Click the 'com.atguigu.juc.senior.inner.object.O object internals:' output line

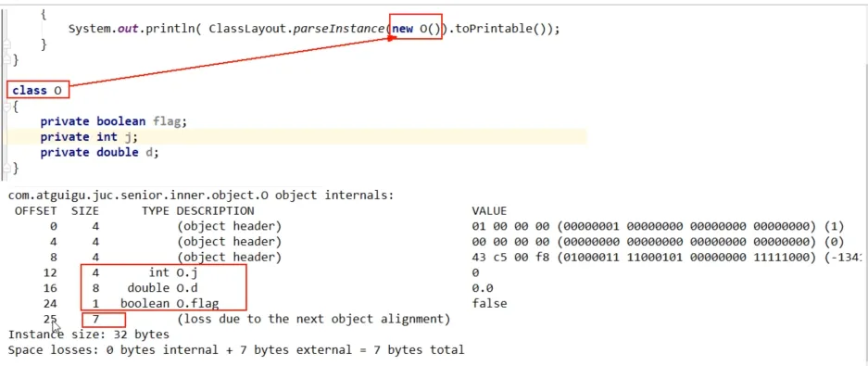201,196
